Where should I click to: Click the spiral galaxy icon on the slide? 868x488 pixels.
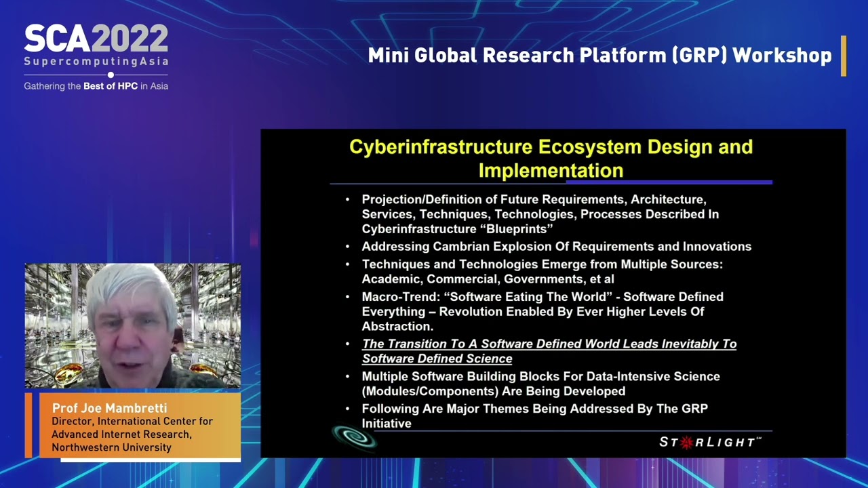coord(354,437)
